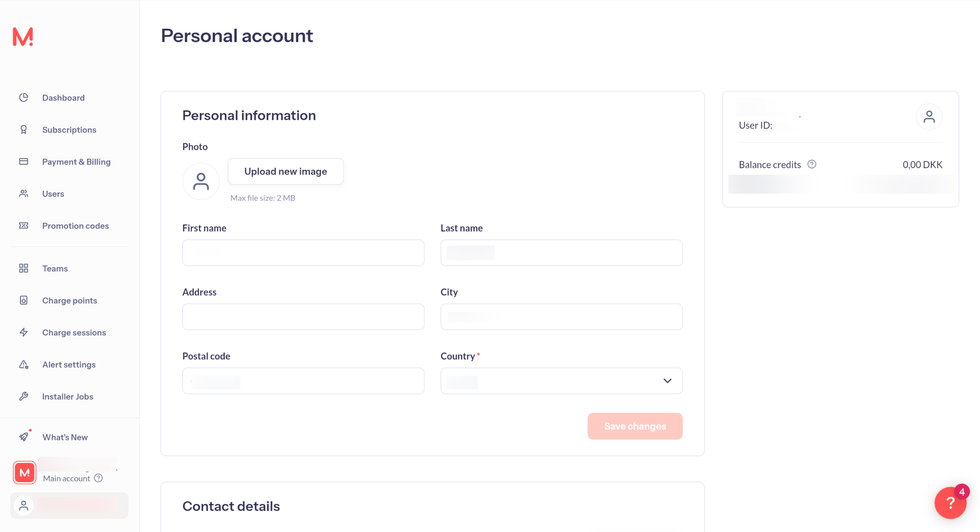Viewport: 980px width, 532px height.
Task: Click the Balance credits help icon
Action: (x=811, y=164)
